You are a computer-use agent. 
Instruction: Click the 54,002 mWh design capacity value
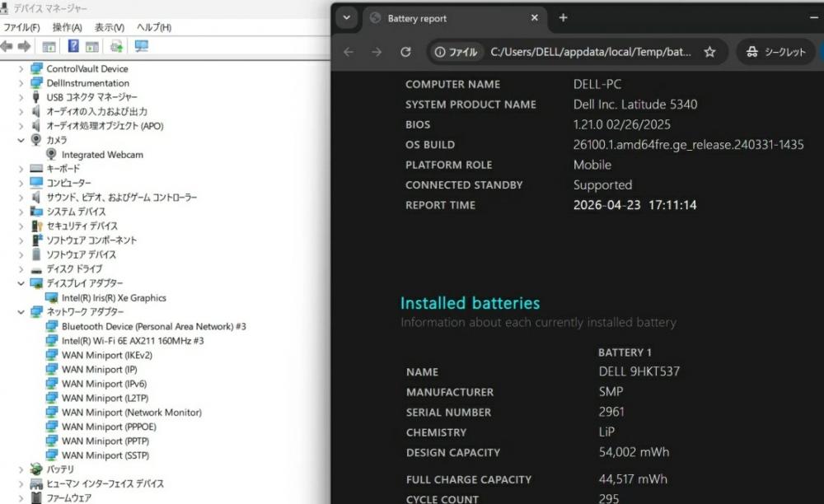tap(634, 452)
